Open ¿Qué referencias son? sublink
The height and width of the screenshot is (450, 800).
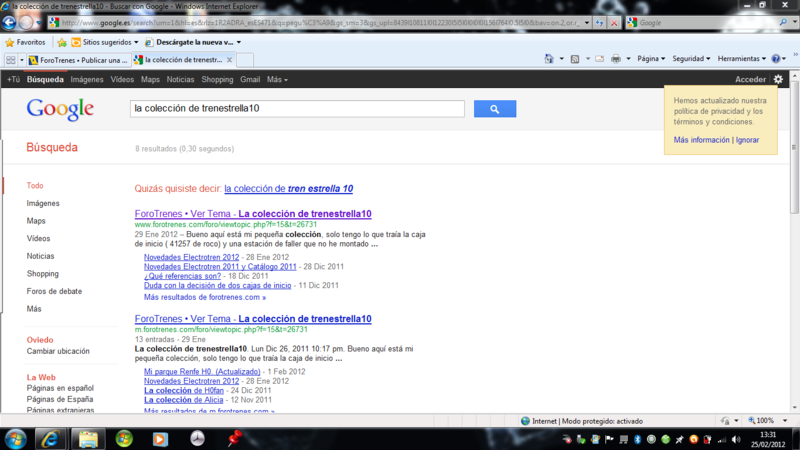point(182,276)
